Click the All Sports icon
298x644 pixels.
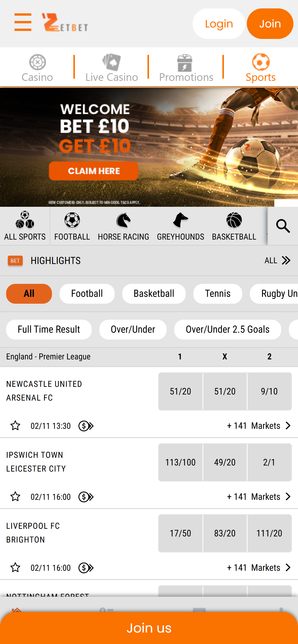click(25, 222)
